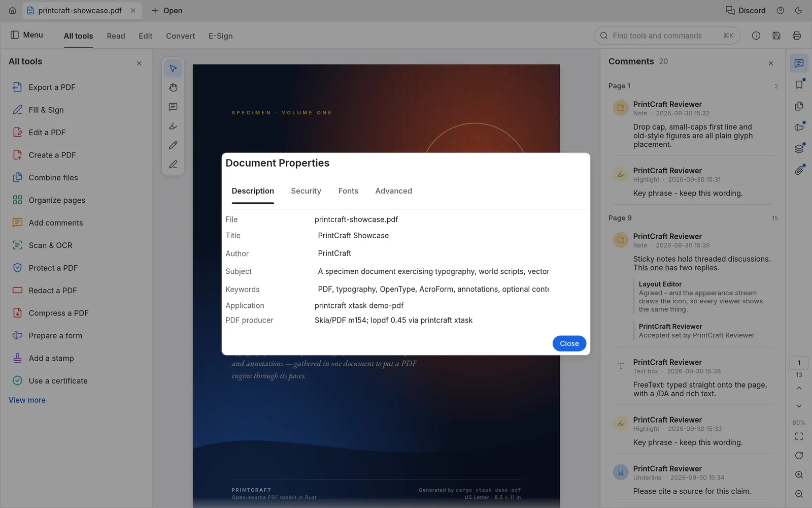Screen dimensions: 812x508
Task: Switch to the Fonts tab
Action: click(348, 191)
